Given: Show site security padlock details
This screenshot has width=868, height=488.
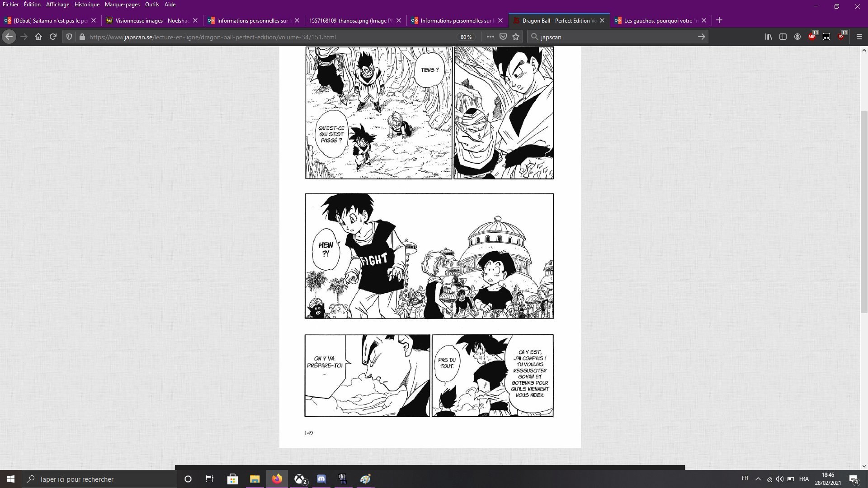Looking at the screenshot, I should pos(82,37).
